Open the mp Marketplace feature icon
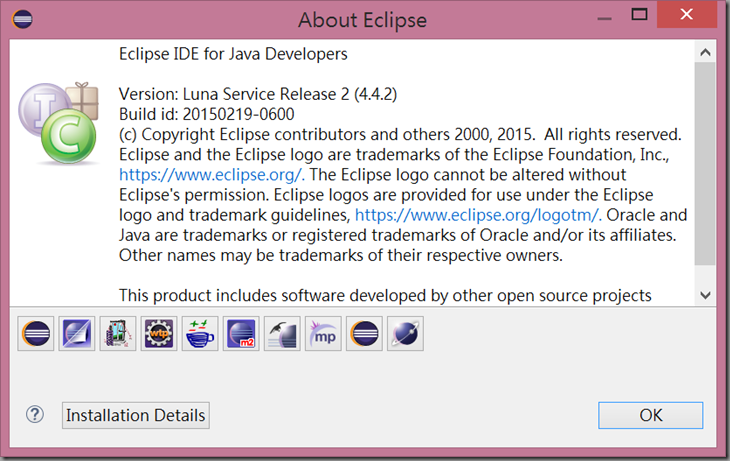 coord(323,333)
